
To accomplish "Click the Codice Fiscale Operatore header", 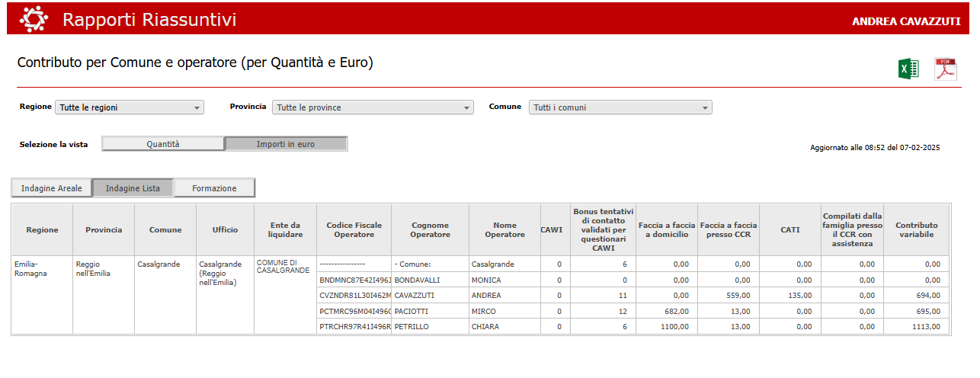I will coord(354,230).
